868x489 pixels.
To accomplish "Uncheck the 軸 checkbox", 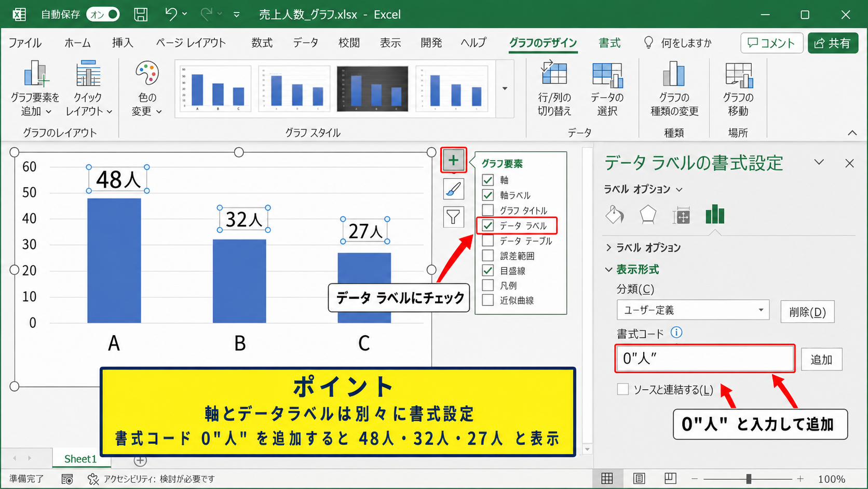I will [x=488, y=180].
